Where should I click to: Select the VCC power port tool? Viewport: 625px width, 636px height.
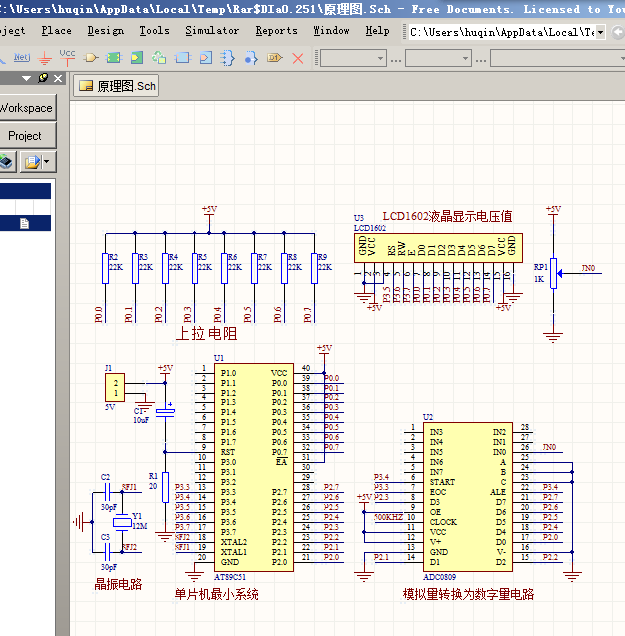[x=67, y=58]
